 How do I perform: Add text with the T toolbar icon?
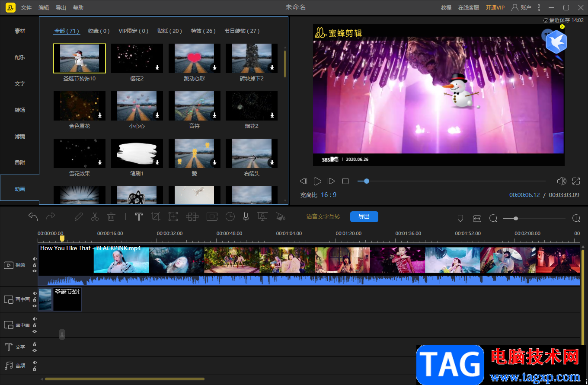[x=139, y=216]
